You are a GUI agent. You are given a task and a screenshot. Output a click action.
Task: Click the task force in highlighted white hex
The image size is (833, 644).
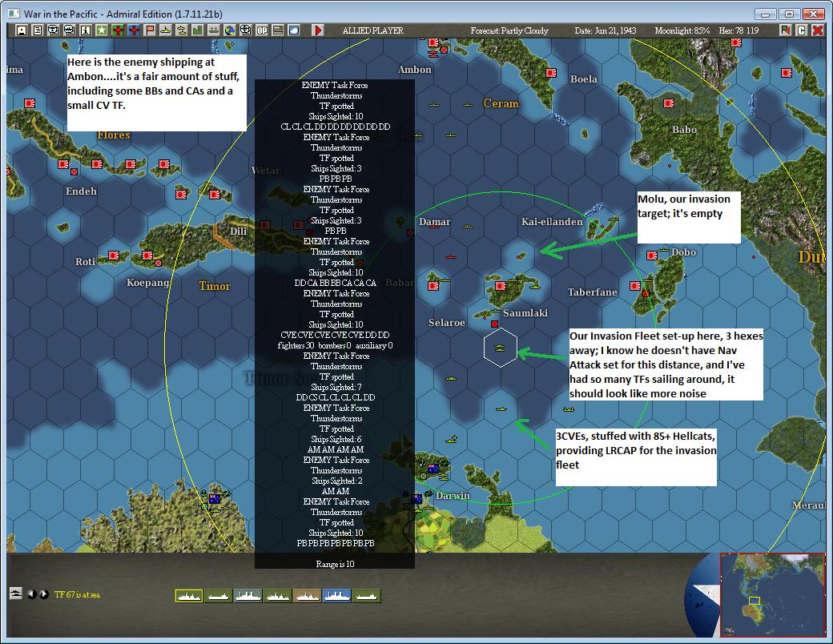(x=499, y=348)
